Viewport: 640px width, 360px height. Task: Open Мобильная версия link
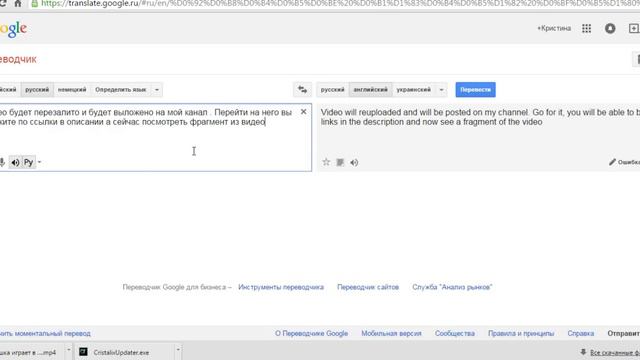[x=391, y=333]
